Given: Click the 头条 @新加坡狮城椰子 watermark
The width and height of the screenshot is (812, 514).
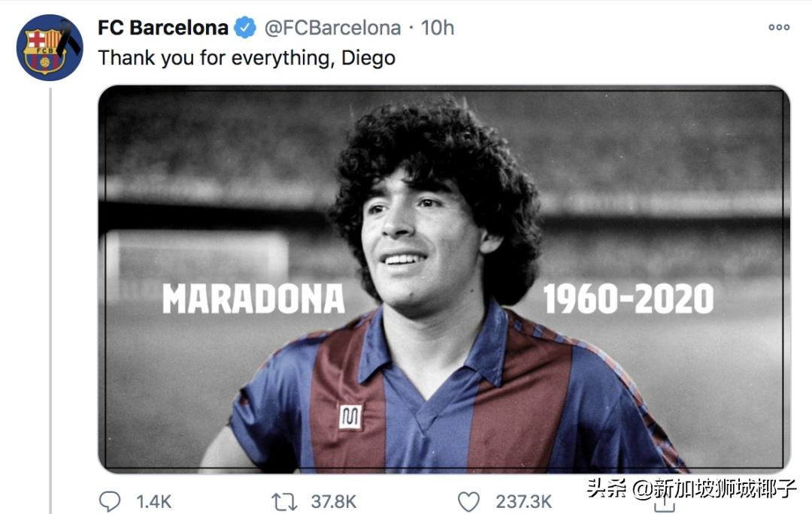Looking at the screenshot, I should point(691,488).
